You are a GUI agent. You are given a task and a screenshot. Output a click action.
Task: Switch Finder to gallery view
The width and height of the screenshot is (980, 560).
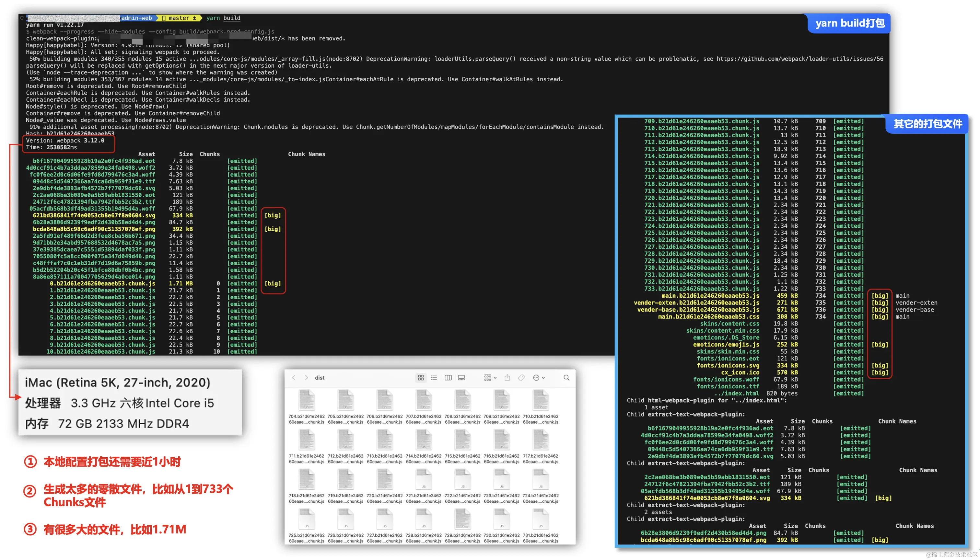pyautogui.click(x=461, y=378)
